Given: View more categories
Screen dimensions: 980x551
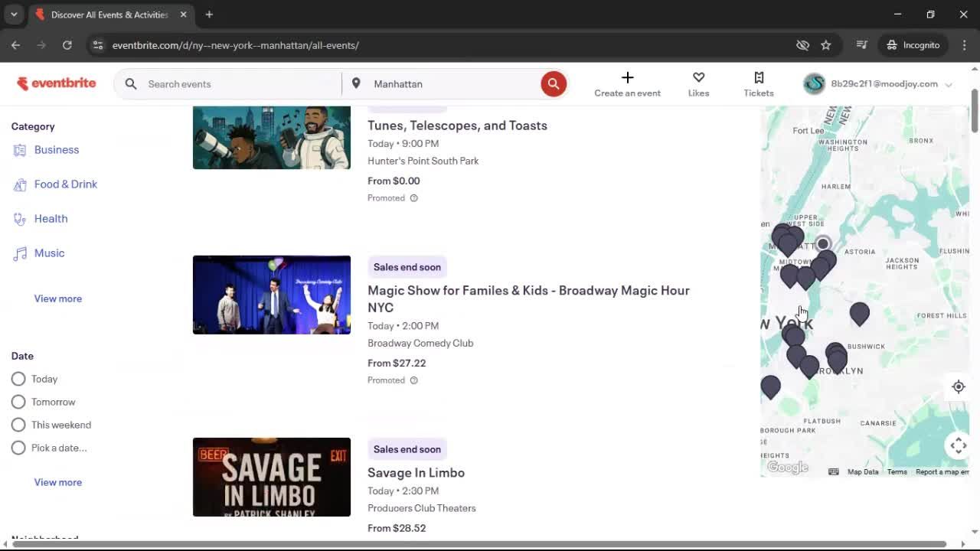Looking at the screenshot, I should [x=57, y=298].
